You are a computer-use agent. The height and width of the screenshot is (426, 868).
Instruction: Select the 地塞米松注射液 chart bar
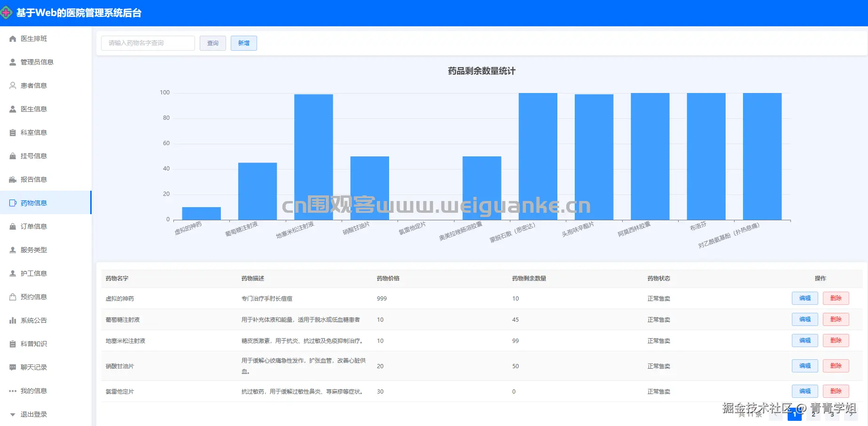tap(313, 157)
